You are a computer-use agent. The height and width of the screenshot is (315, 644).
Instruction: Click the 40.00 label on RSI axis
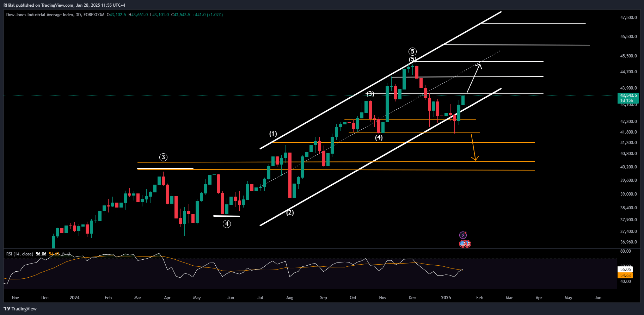point(625,282)
